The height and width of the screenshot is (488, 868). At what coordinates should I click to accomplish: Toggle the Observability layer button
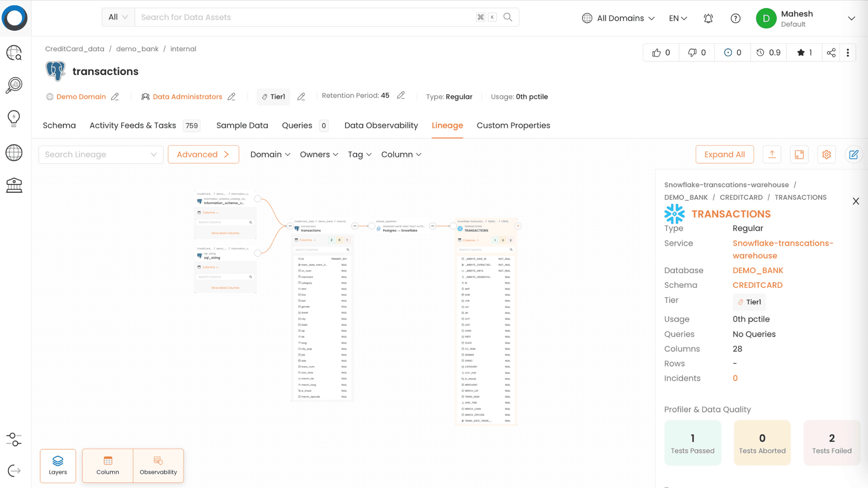(x=158, y=465)
